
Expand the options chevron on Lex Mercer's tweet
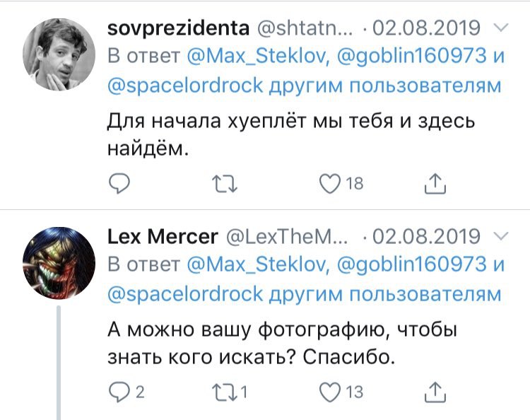[x=499, y=235]
